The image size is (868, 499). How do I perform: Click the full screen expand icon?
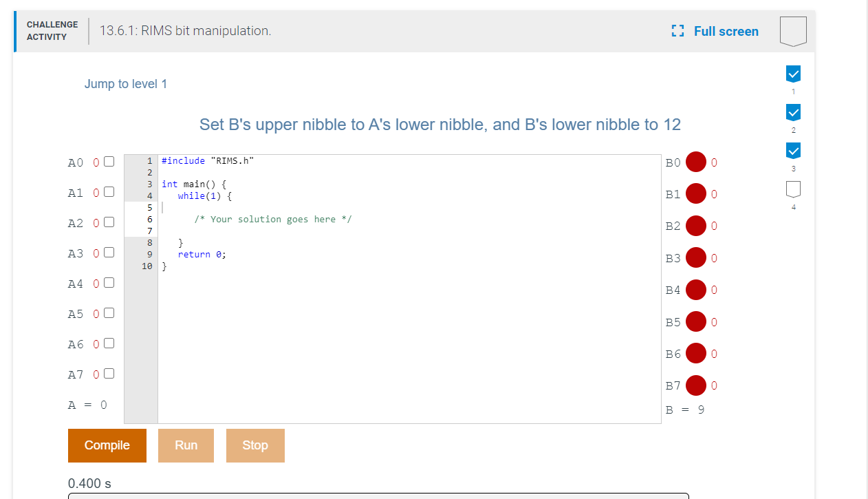pos(677,31)
